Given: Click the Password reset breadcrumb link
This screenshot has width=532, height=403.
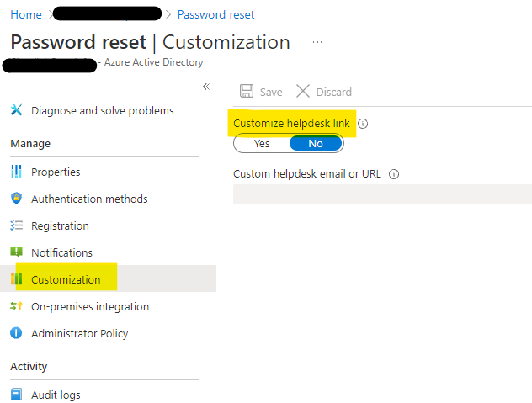Looking at the screenshot, I should click(x=215, y=14).
